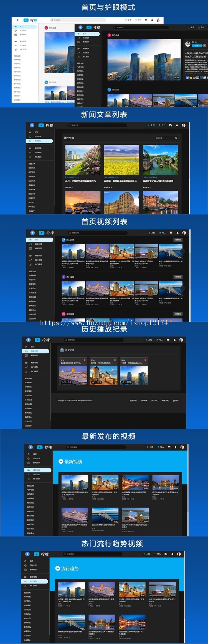Open chat icon in latest videos page header
Image resolution: width=208 pixels, height=644 pixels.
pos(169,447)
